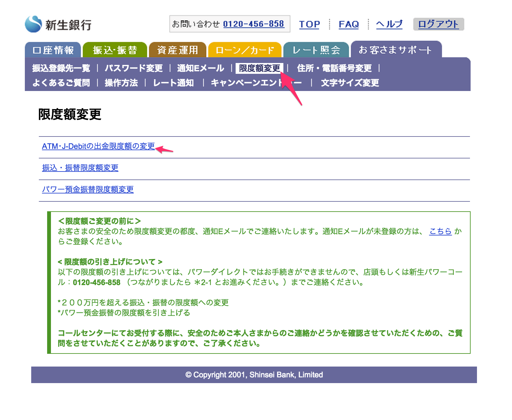Click the お問い合わせ label
Image resolution: width=512 pixels, height=420 pixels.
(x=196, y=24)
